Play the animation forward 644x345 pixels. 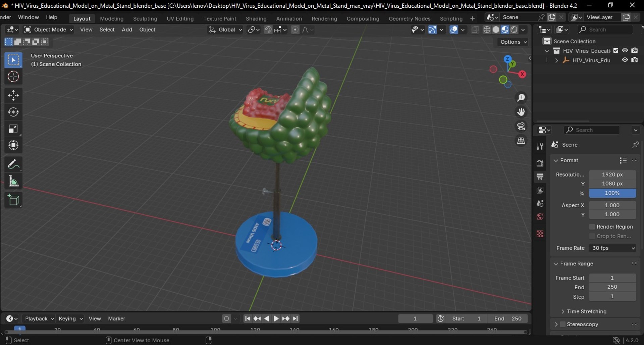tap(276, 318)
